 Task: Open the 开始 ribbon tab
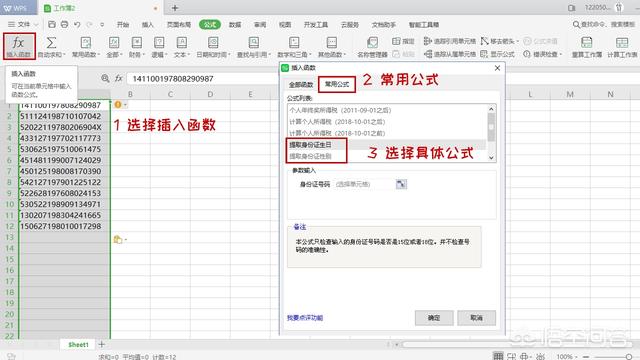pos(122,24)
